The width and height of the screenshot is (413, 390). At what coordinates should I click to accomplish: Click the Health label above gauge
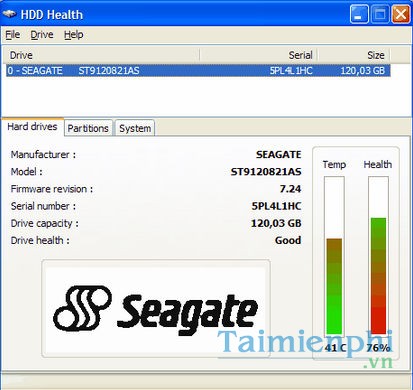pos(378,164)
